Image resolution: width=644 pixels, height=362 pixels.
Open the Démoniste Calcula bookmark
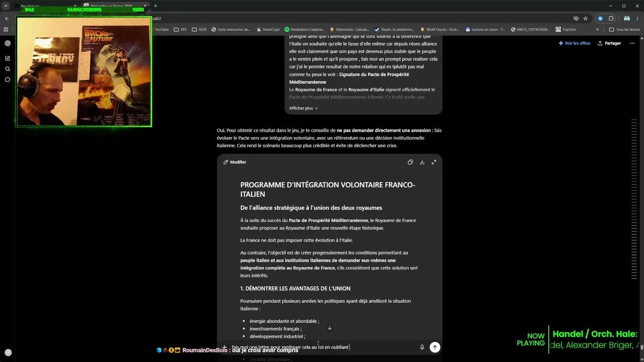[x=350, y=30]
